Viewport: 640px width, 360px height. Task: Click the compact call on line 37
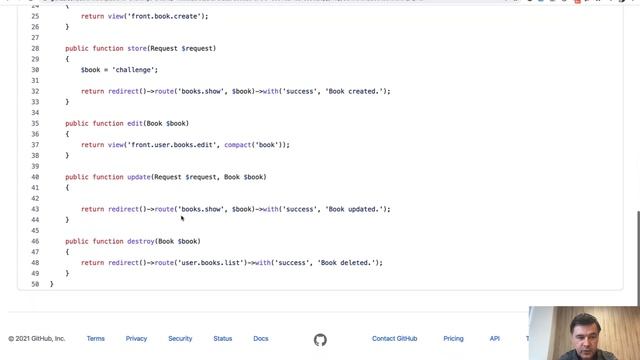point(238,145)
